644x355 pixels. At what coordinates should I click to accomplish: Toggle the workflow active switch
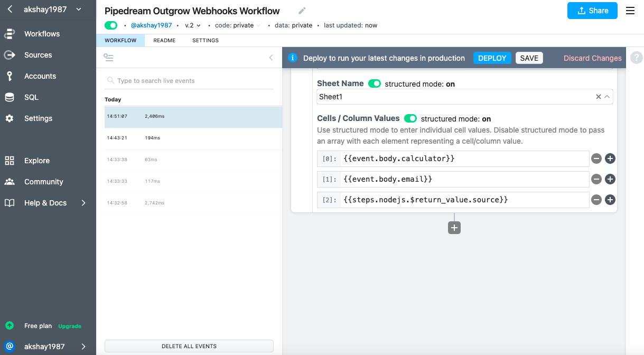coord(111,25)
